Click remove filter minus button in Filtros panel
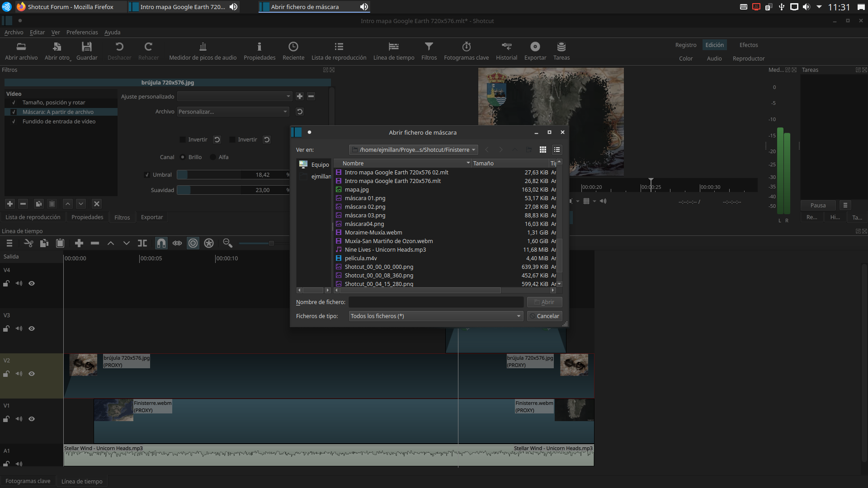Image resolution: width=868 pixels, height=488 pixels. [24, 204]
